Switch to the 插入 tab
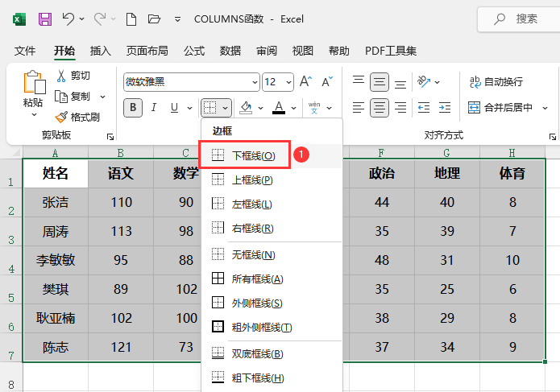560x392 pixels. (101, 51)
